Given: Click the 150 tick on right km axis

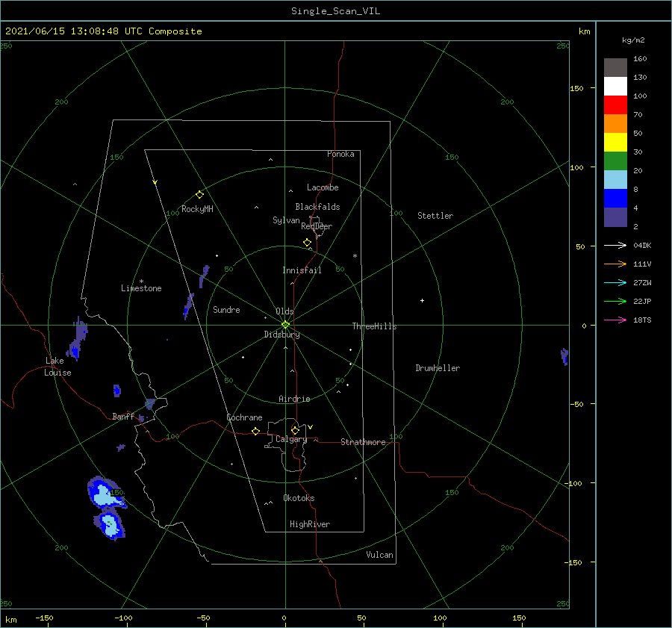Looking at the screenshot, I should click(x=576, y=88).
